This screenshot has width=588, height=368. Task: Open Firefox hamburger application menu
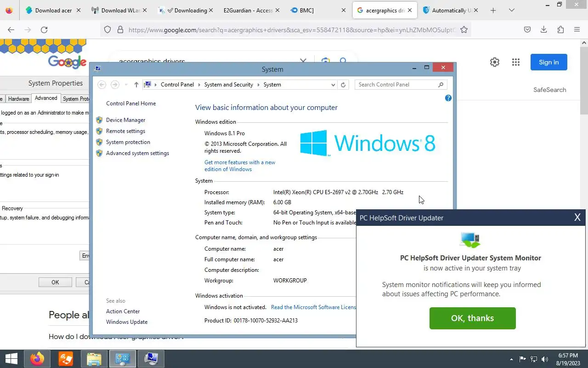(x=577, y=29)
